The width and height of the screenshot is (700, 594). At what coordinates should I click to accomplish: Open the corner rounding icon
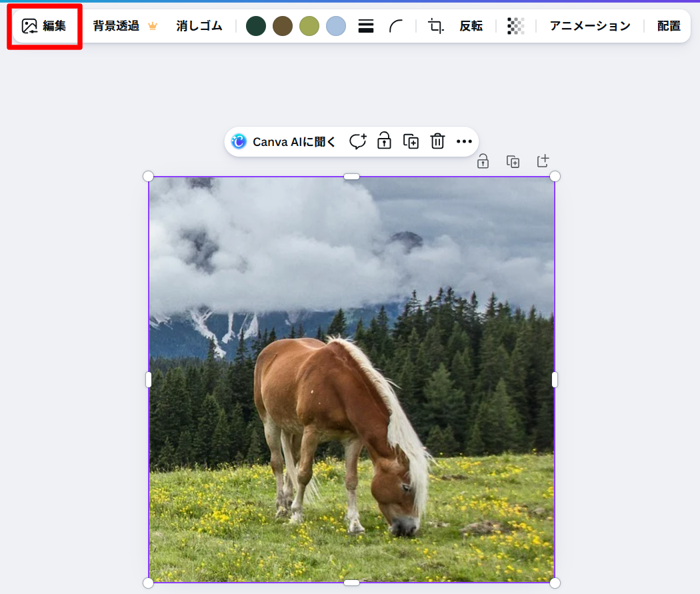[396, 26]
